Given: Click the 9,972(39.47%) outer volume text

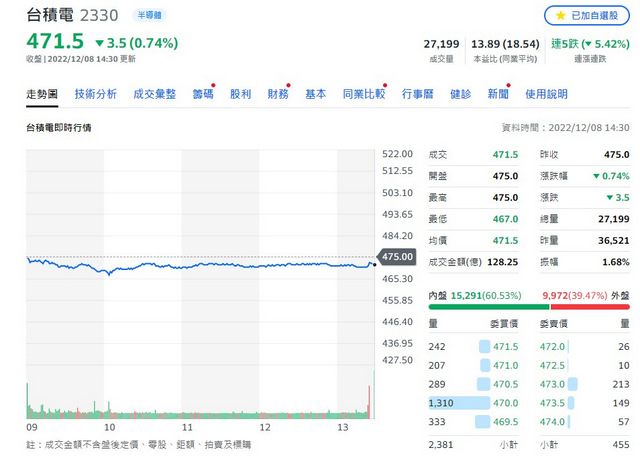Looking at the screenshot, I should 575,295.
